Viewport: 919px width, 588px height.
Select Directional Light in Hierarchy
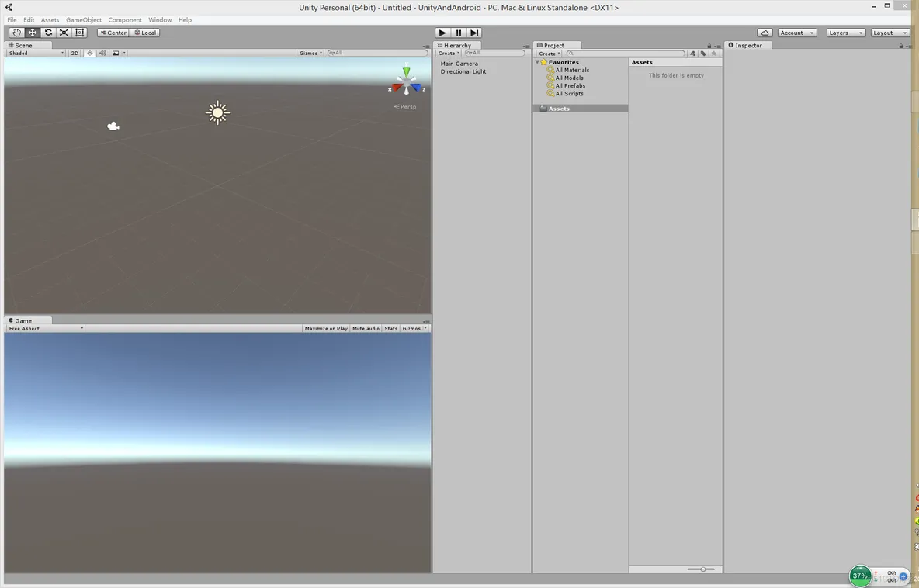[x=463, y=71]
